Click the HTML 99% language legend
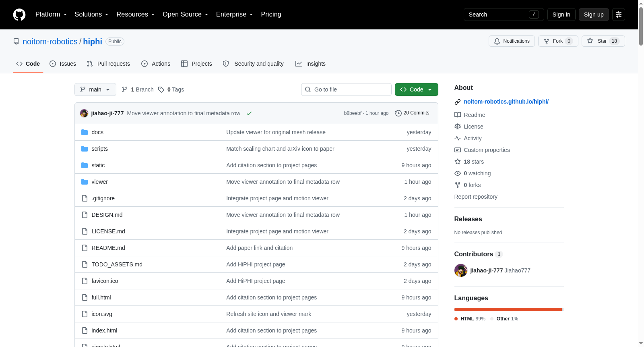 [470, 319]
